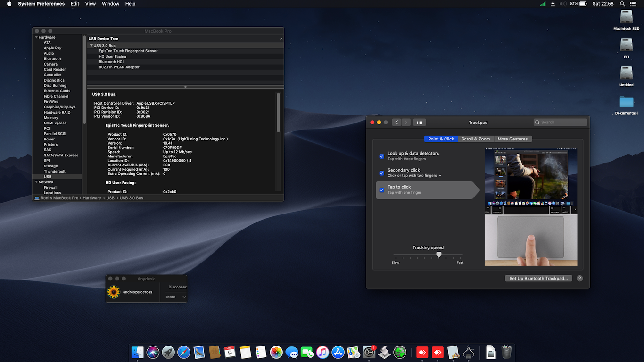Collapse the Hardware section in sidebar
Screen dimensions: 644x362
(36, 37)
